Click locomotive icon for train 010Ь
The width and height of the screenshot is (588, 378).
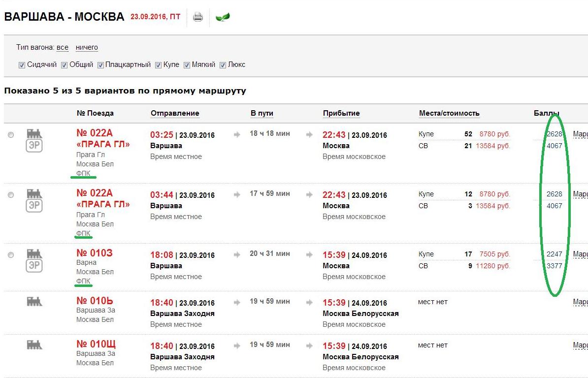pos(34,301)
